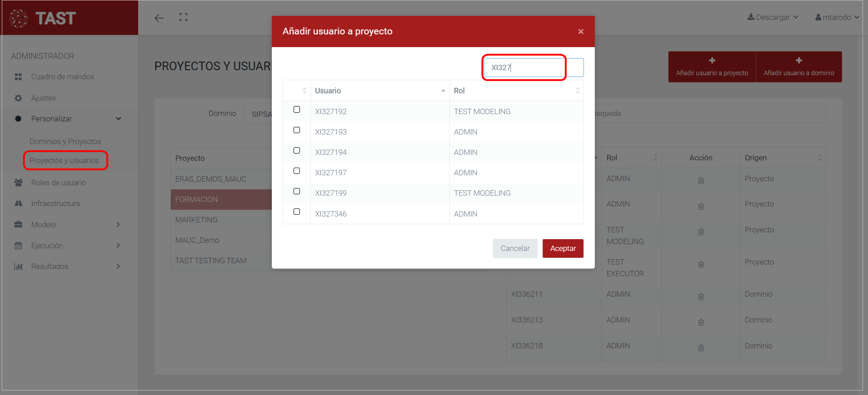Click the Ajustes gear icon

(18, 98)
